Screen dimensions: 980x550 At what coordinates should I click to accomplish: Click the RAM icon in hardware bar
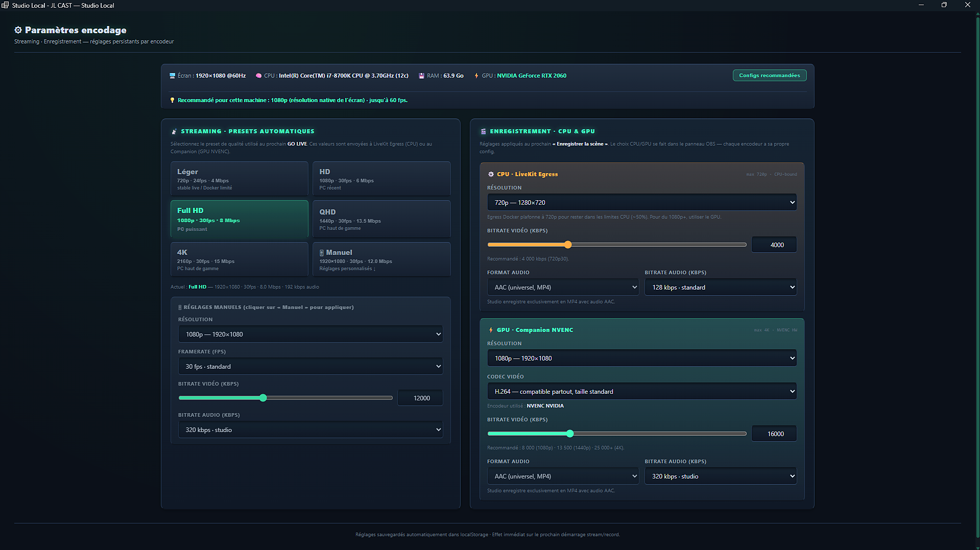coord(422,76)
